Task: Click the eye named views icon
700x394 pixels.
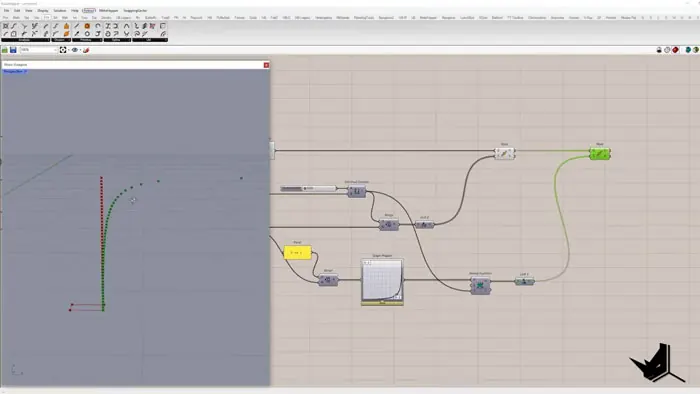Action: (x=75, y=50)
